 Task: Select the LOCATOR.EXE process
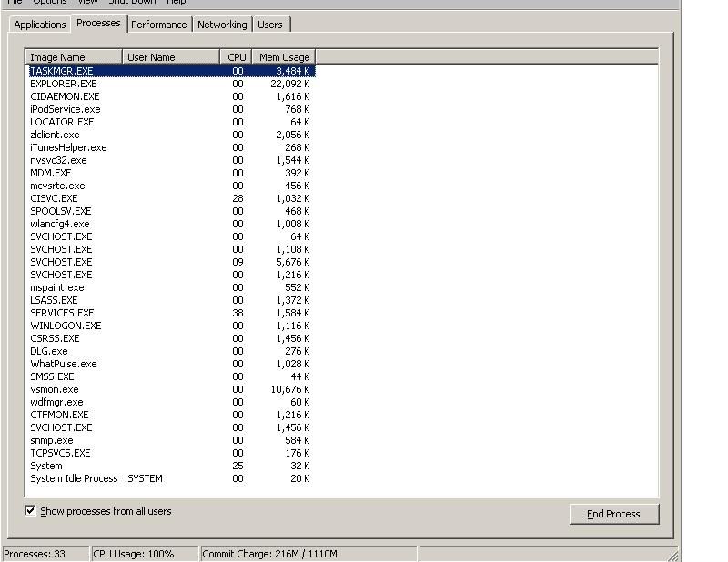[172, 122]
